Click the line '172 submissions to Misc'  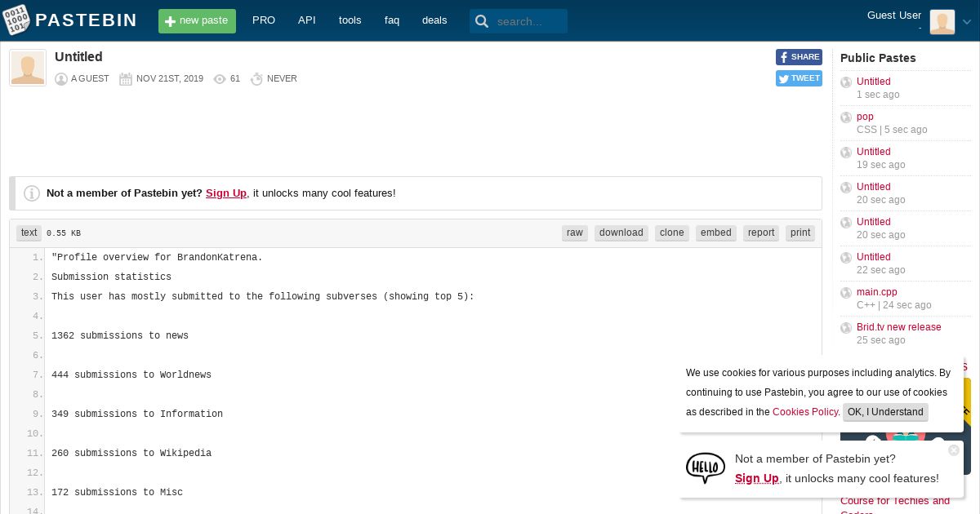(x=118, y=493)
